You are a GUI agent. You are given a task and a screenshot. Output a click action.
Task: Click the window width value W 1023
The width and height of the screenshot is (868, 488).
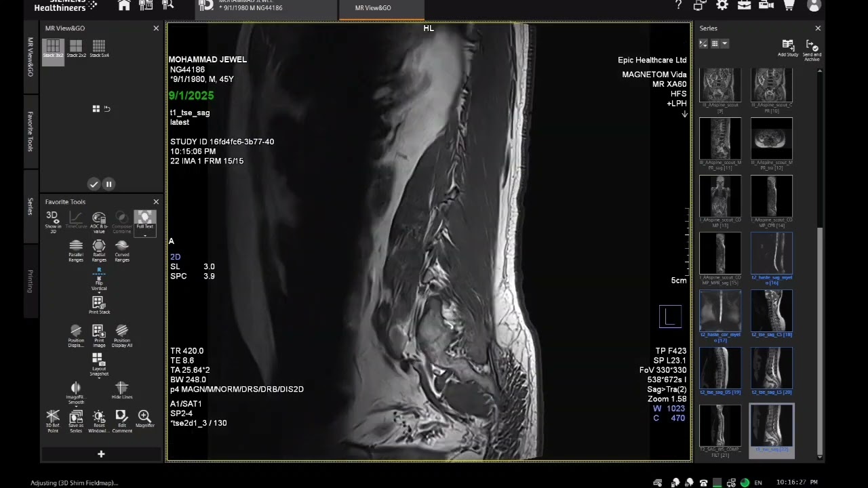click(669, 409)
